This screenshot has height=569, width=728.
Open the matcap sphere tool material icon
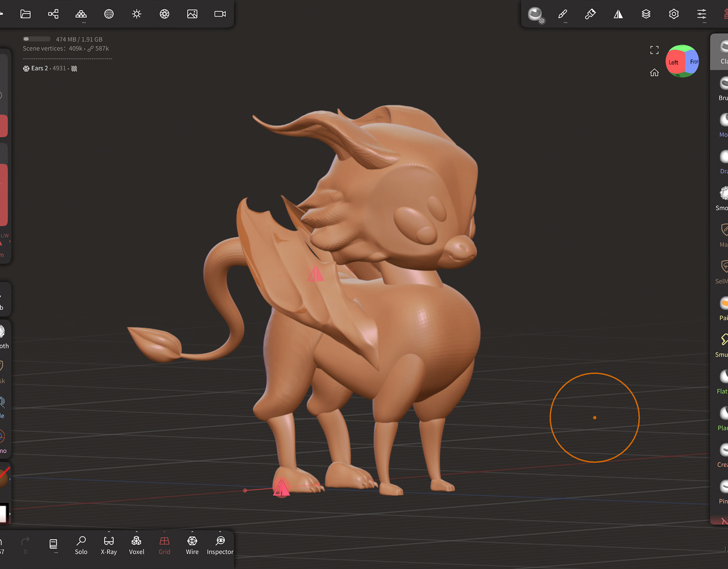[x=535, y=14]
